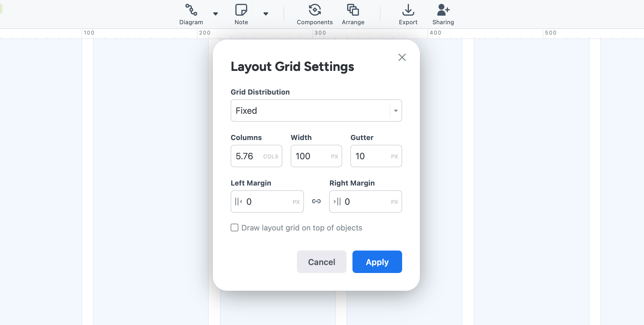Click the Cancel button
This screenshot has height=325, width=644.
pos(321,261)
